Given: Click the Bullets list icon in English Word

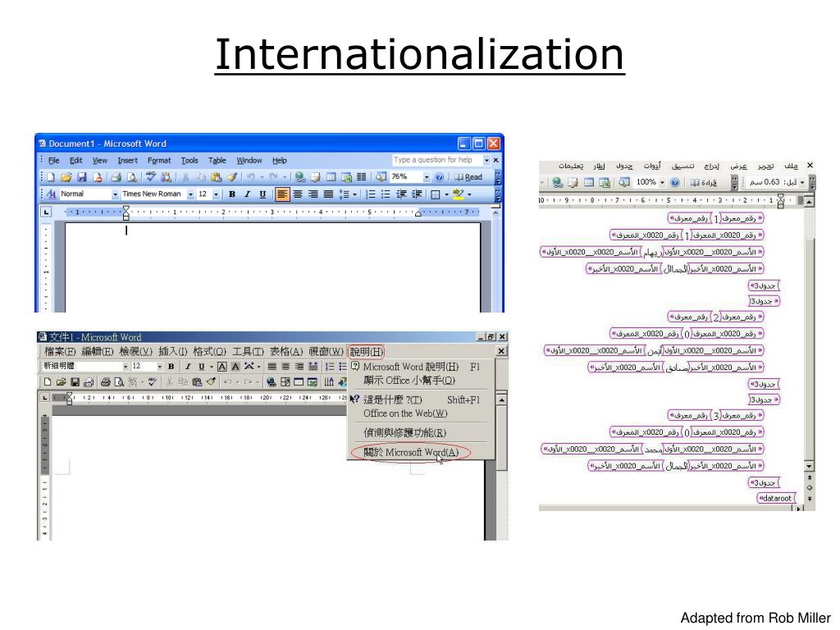Looking at the screenshot, I should [x=386, y=194].
